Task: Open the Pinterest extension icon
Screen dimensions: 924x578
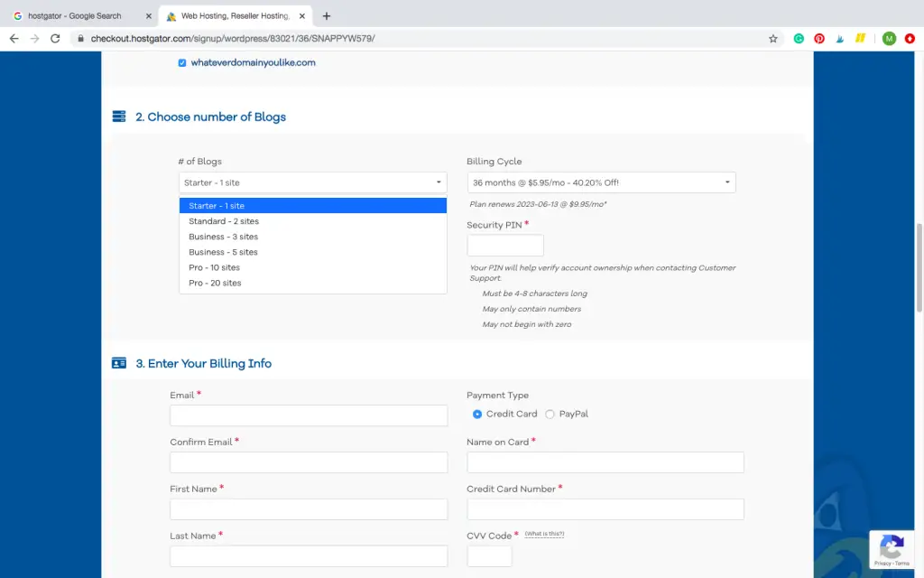Action: pyautogui.click(x=819, y=38)
